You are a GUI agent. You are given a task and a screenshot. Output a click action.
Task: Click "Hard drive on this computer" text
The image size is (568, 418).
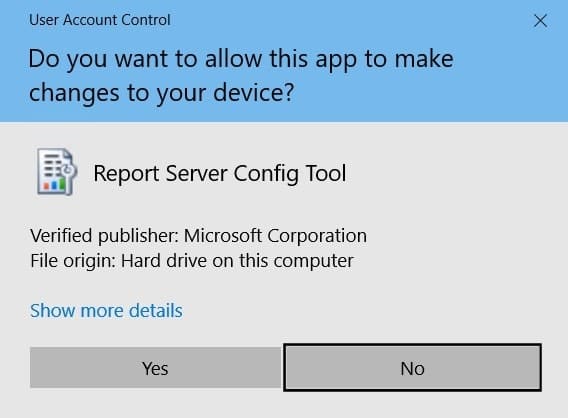click(x=237, y=261)
